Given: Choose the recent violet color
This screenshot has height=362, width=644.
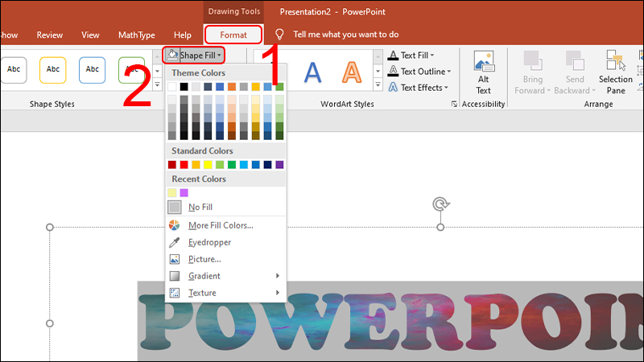Looking at the screenshot, I should point(184,192).
